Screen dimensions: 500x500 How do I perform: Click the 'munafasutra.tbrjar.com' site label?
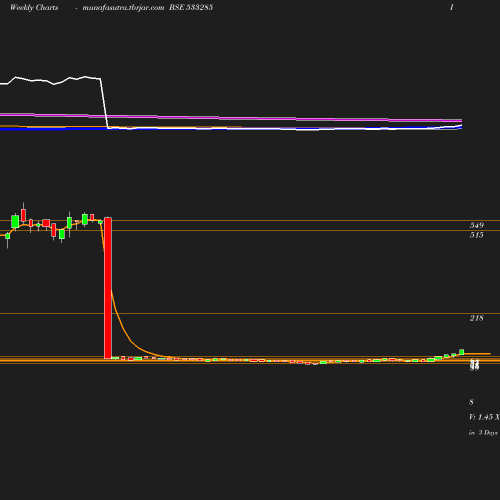123,8
